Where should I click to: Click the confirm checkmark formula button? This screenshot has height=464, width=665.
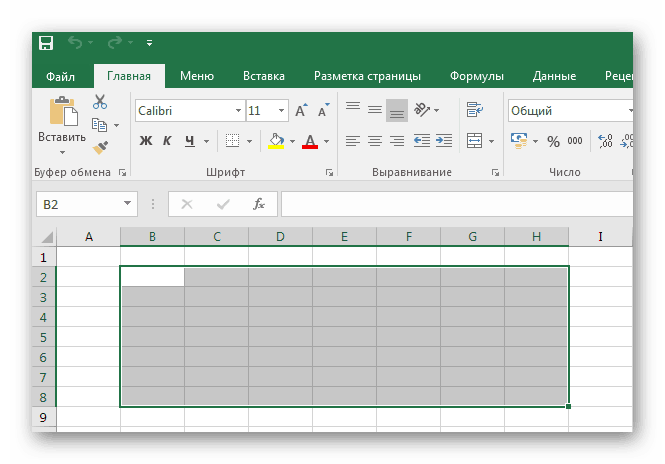pos(223,204)
